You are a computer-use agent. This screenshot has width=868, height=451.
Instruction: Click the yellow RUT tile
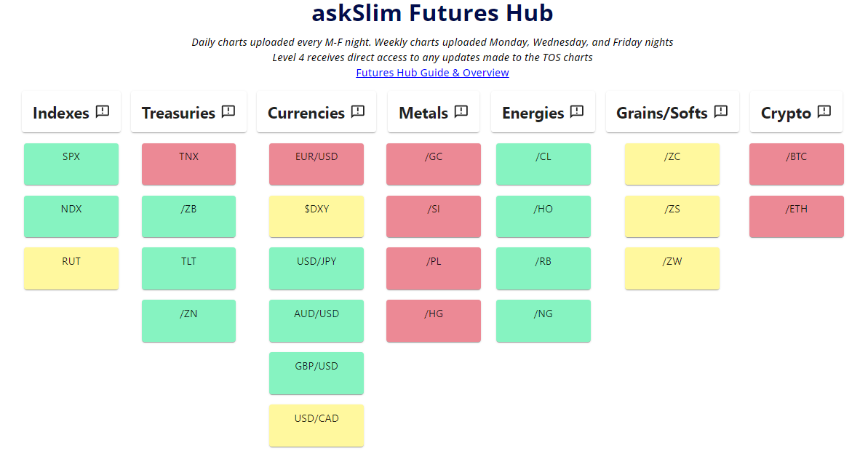[71, 268]
